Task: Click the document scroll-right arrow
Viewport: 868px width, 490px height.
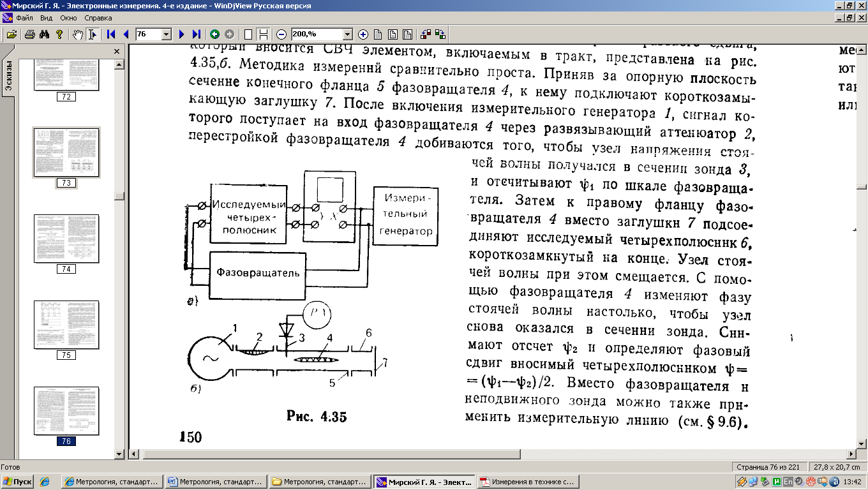Action: (x=851, y=454)
